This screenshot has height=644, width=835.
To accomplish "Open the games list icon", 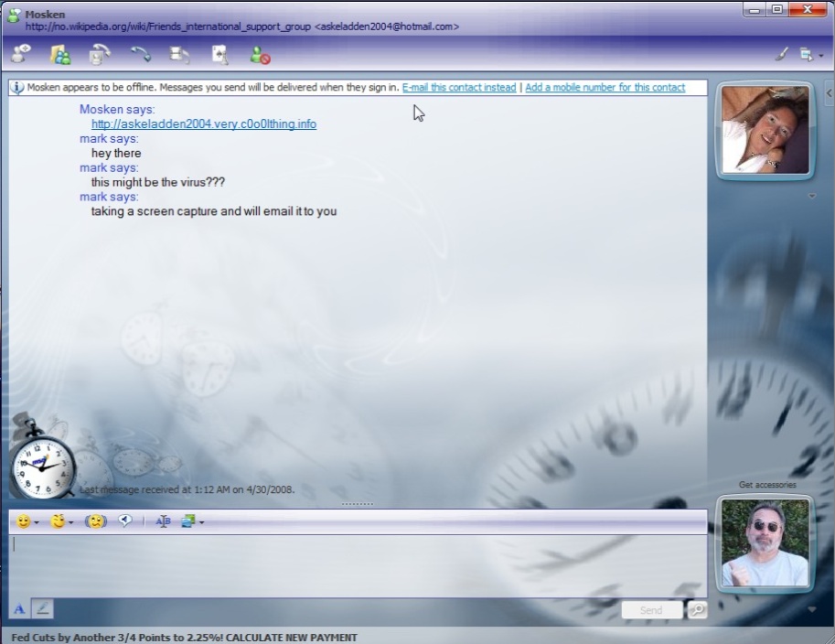I will point(219,54).
